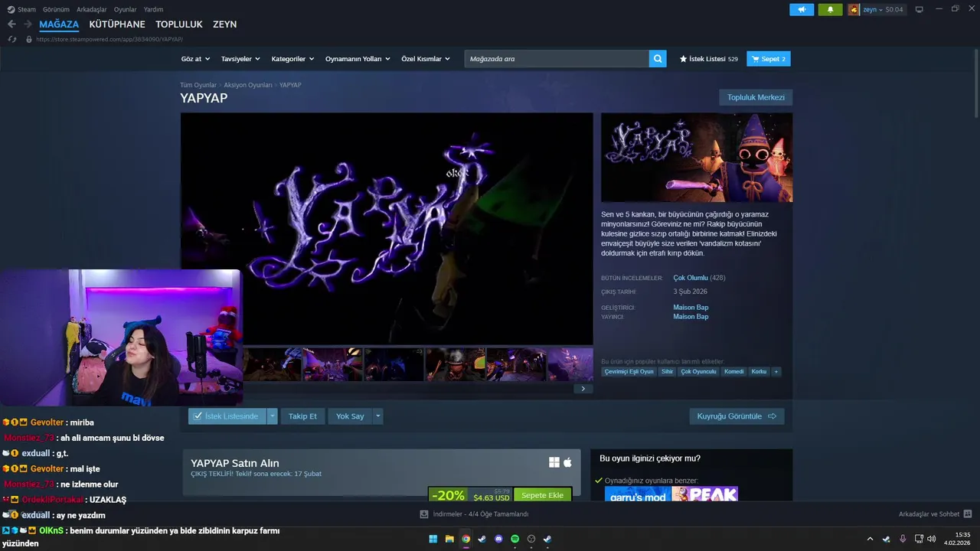The image size is (980, 551).
Task: Click the Windows platform icon
Action: tap(554, 462)
